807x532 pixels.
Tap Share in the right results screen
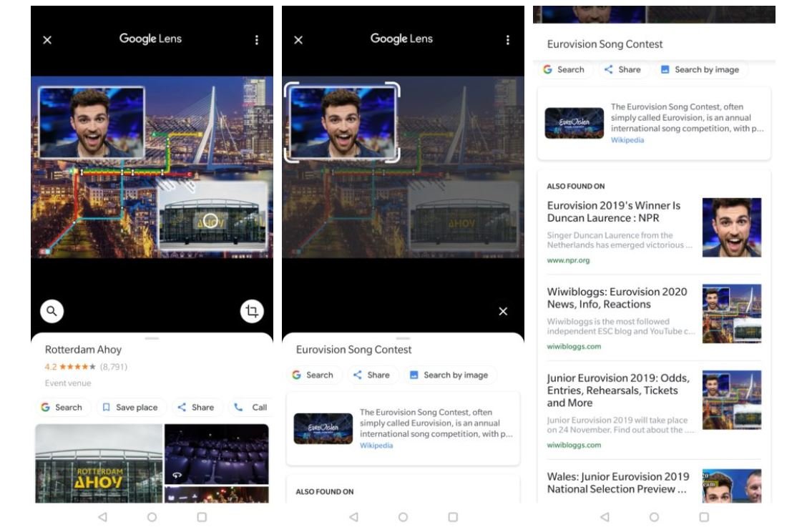622,69
